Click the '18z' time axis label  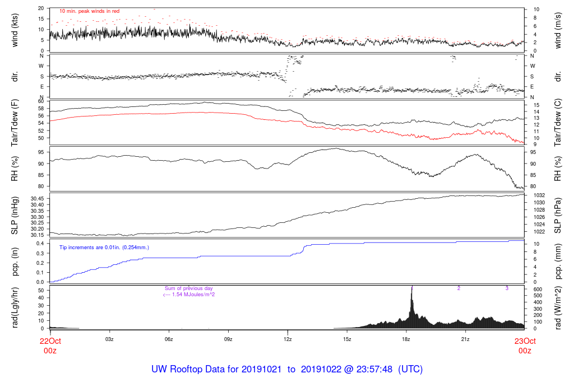click(406, 339)
